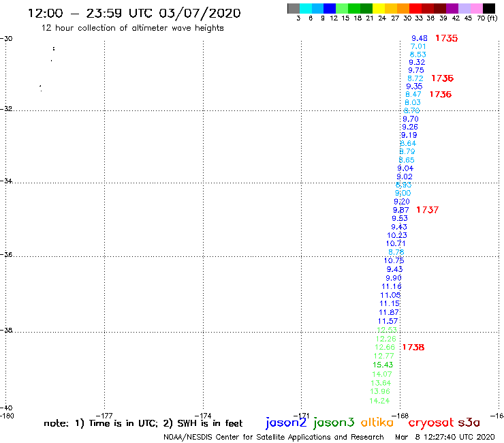Click the wave height value '10.23'
The image size is (504, 443).
[397, 236]
